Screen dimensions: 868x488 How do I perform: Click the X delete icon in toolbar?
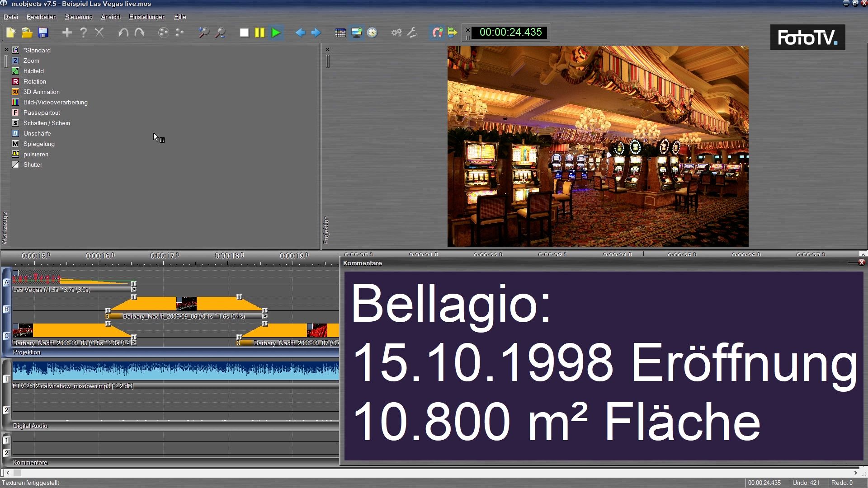pyautogui.click(x=99, y=33)
